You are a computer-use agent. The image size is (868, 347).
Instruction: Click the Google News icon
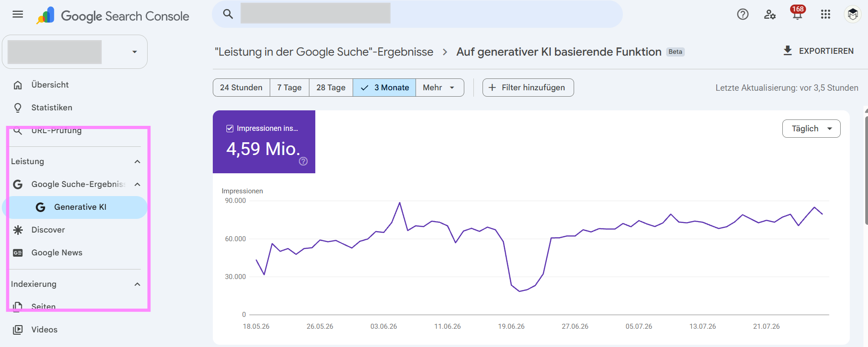click(18, 253)
